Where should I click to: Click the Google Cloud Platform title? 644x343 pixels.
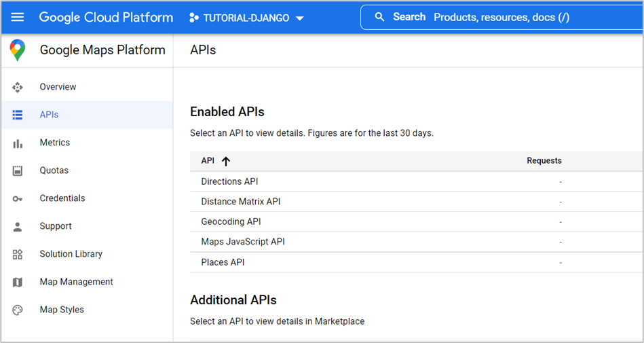coord(106,17)
